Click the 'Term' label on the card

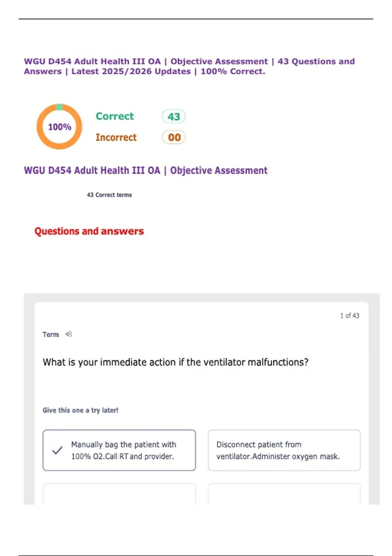51,334
